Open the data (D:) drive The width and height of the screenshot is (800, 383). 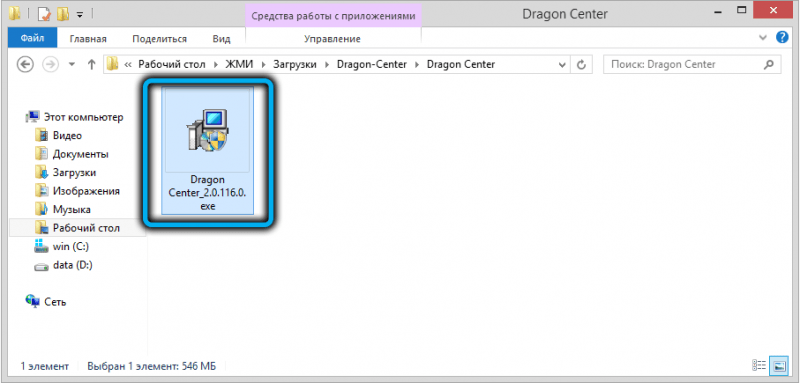[x=72, y=265]
